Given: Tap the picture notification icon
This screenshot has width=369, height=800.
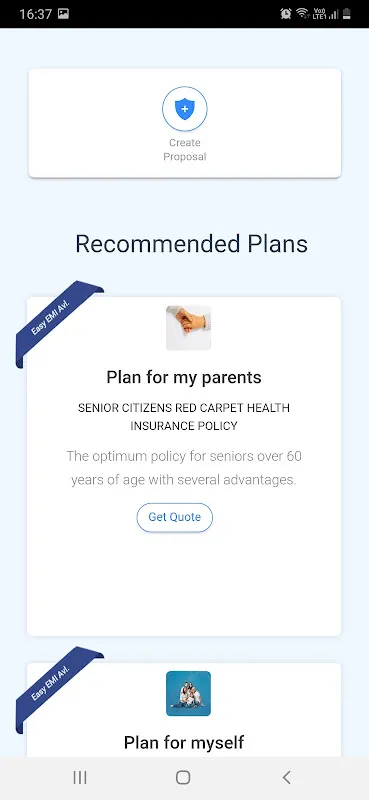Looking at the screenshot, I should (x=63, y=14).
